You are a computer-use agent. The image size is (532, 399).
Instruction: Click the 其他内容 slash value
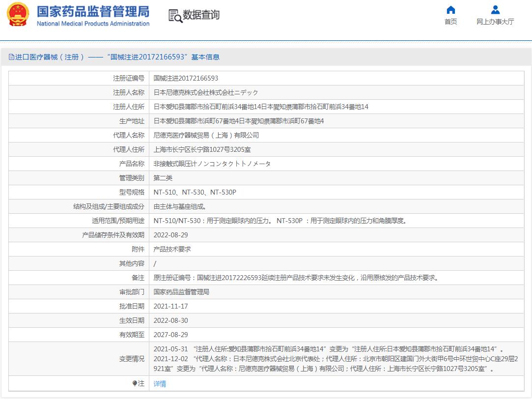155,263
